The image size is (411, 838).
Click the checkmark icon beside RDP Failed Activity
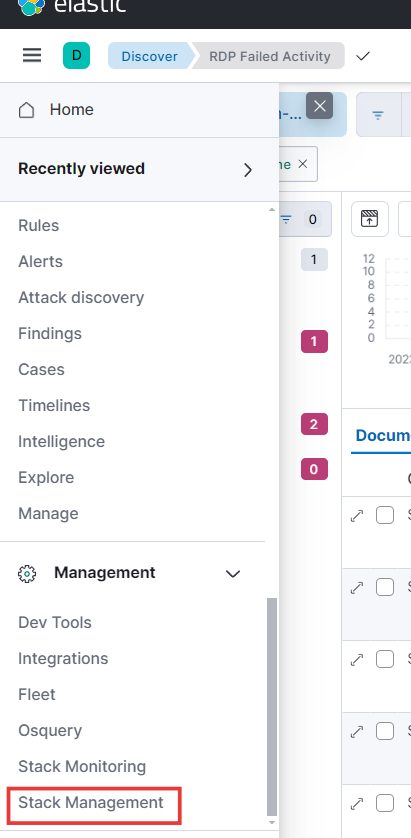(363, 56)
